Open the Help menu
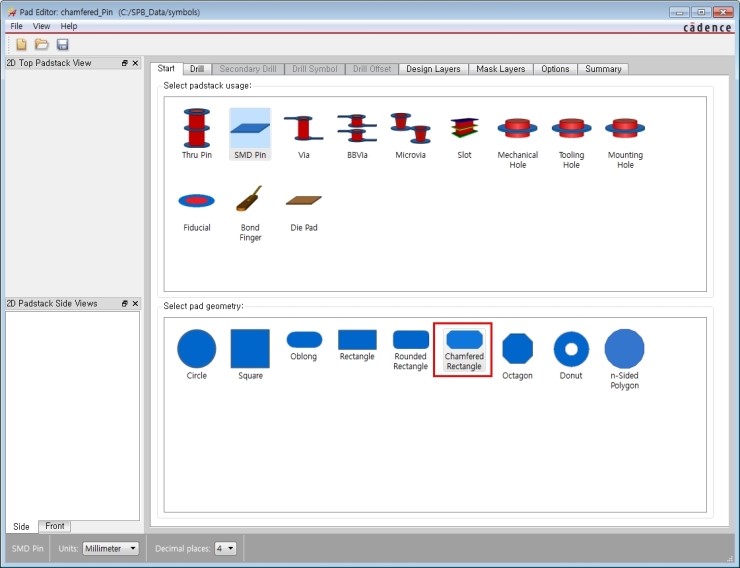The width and height of the screenshot is (740, 568). (68, 26)
